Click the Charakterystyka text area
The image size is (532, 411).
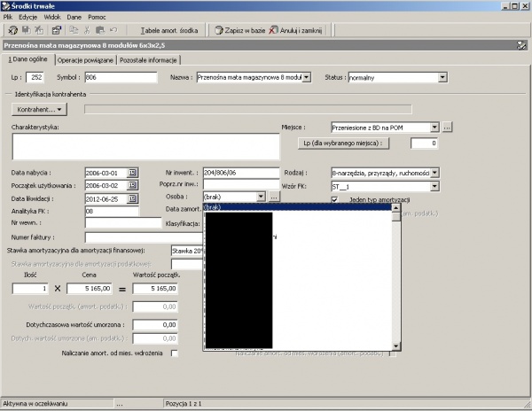click(146, 146)
